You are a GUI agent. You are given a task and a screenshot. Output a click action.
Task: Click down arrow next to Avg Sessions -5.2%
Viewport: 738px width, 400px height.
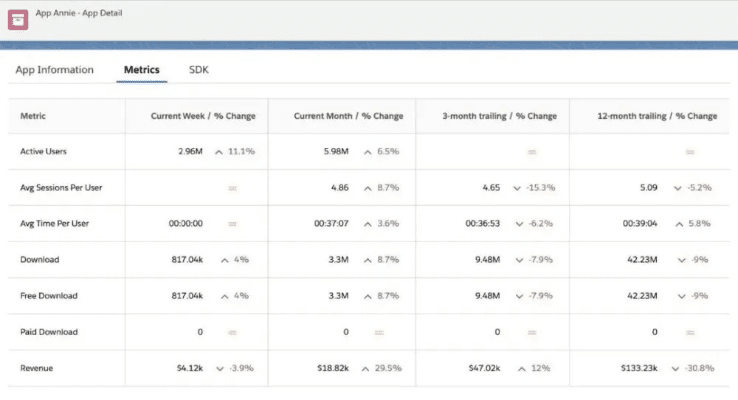[681, 188]
